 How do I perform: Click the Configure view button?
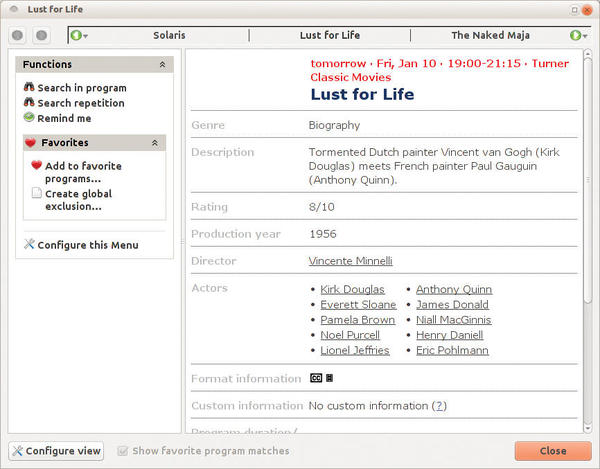56,451
